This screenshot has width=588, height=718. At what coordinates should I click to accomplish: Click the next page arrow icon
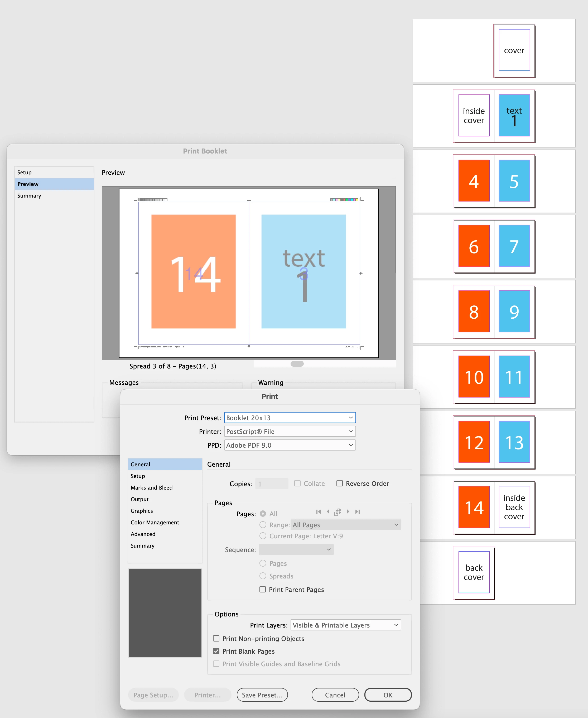tap(348, 512)
